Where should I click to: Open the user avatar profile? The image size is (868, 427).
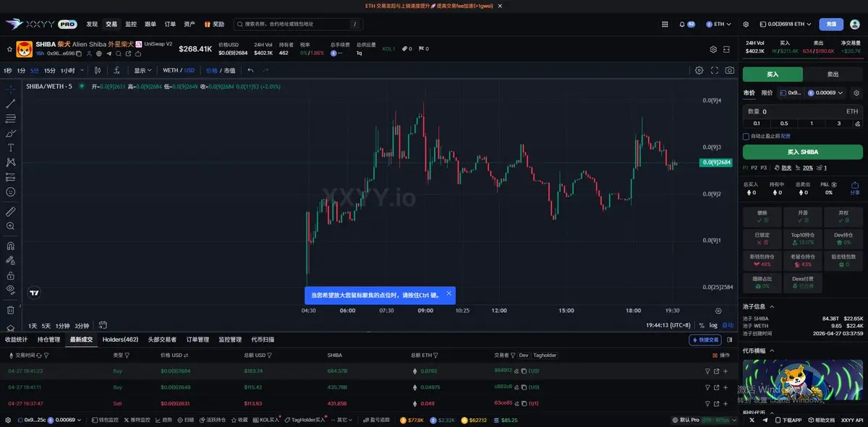[856, 24]
